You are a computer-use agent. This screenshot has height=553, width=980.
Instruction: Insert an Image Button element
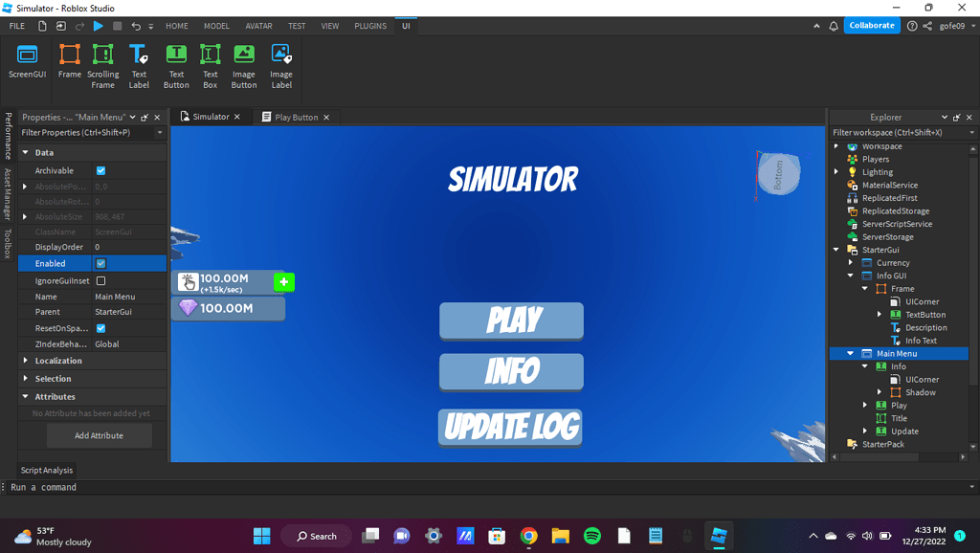tap(244, 66)
